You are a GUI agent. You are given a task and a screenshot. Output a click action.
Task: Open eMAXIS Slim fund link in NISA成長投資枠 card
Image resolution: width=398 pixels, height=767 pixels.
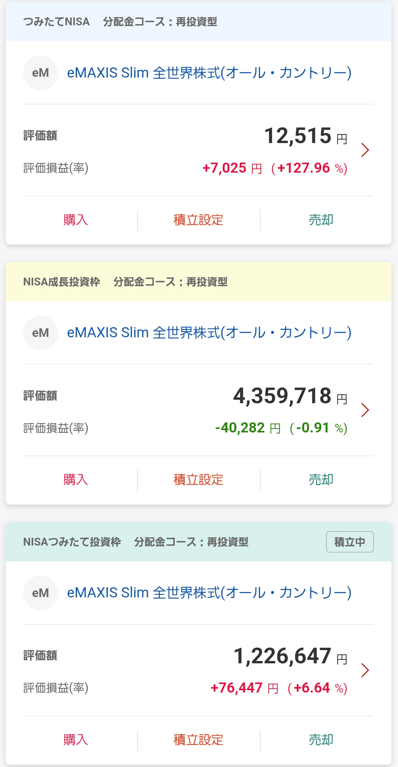(209, 333)
